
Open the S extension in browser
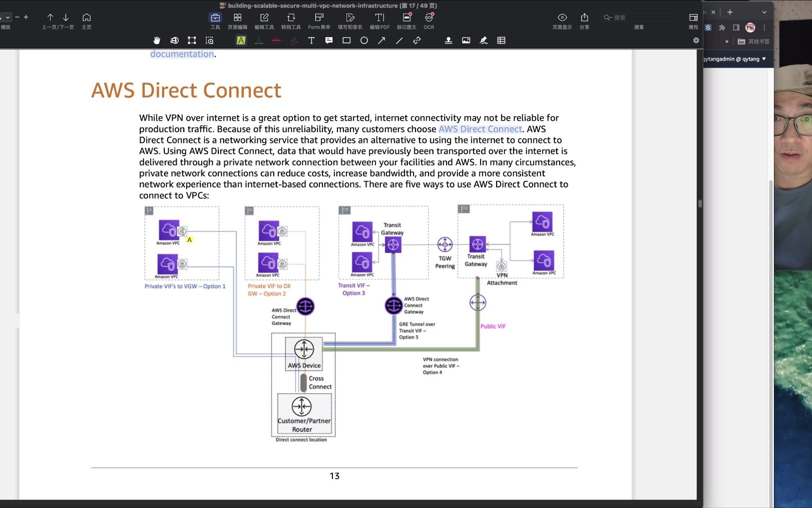click(708, 28)
